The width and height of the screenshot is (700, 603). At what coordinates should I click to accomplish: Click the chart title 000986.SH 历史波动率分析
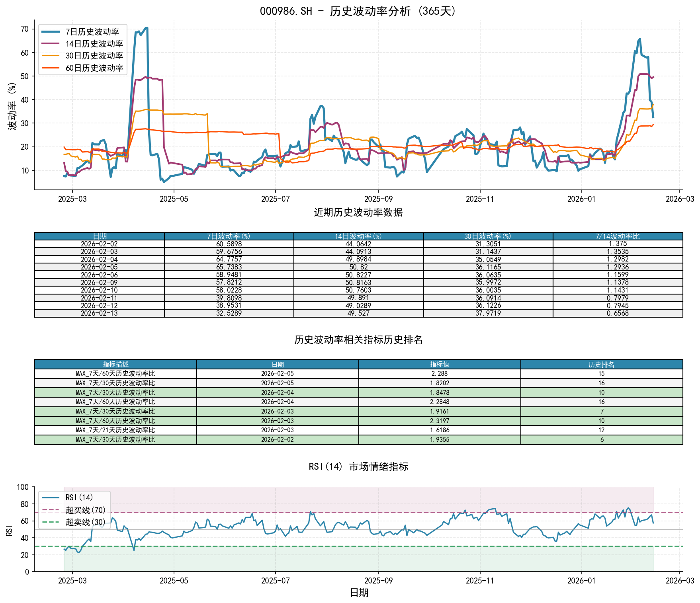coord(358,11)
